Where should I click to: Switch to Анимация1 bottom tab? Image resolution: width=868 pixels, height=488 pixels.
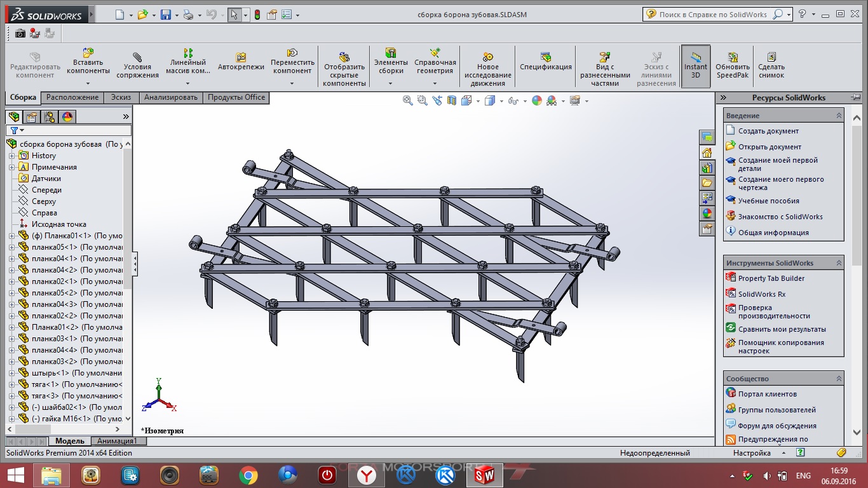pos(118,441)
